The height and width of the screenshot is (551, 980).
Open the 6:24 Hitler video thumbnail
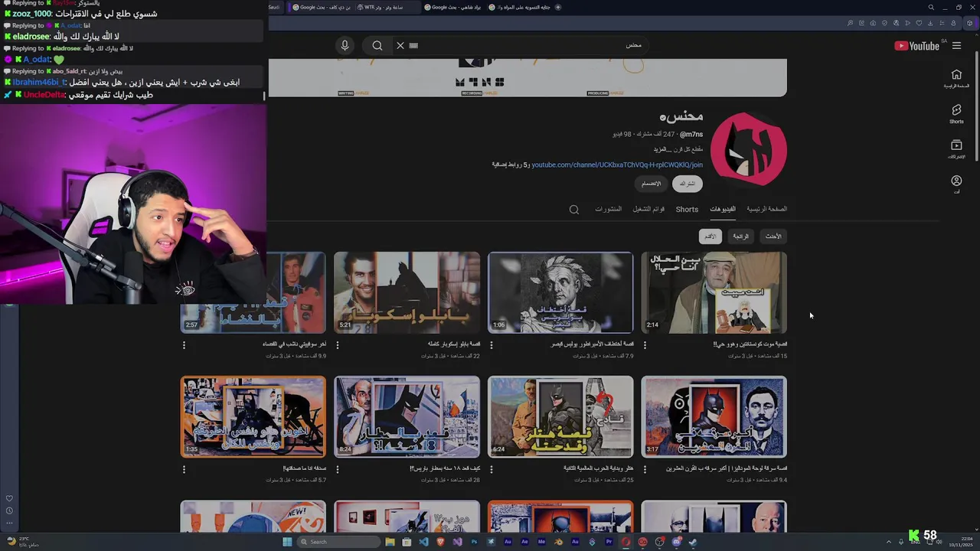[x=560, y=416]
